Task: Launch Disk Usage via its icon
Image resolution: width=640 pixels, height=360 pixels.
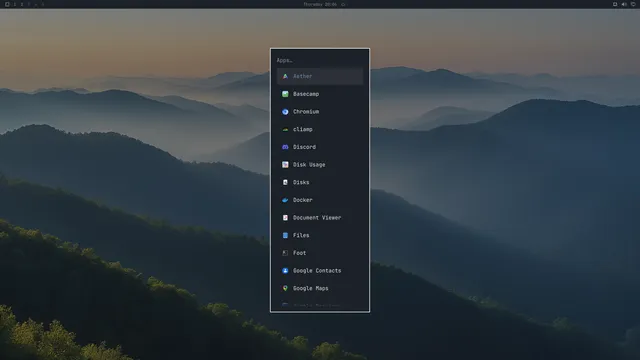Action: [x=285, y=164]
